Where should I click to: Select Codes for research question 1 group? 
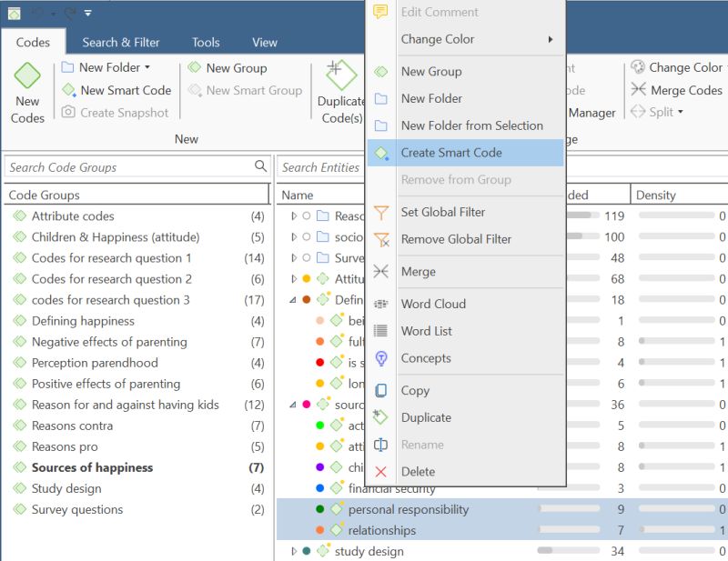point(137,257)
